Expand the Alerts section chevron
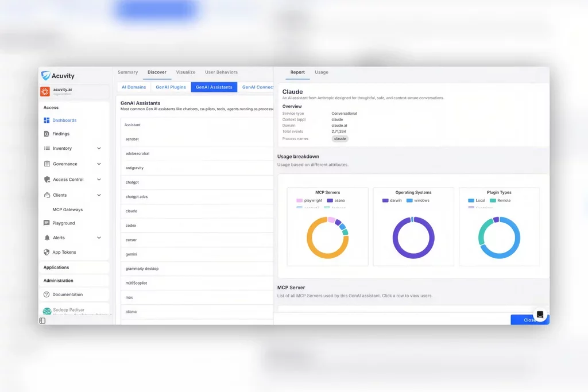 click(x=99, y=238)
